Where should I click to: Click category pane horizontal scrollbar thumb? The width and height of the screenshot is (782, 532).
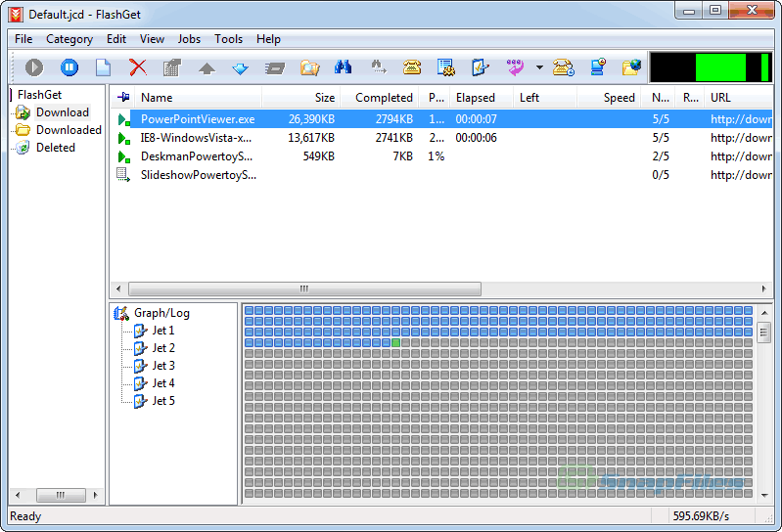point(61,495)
